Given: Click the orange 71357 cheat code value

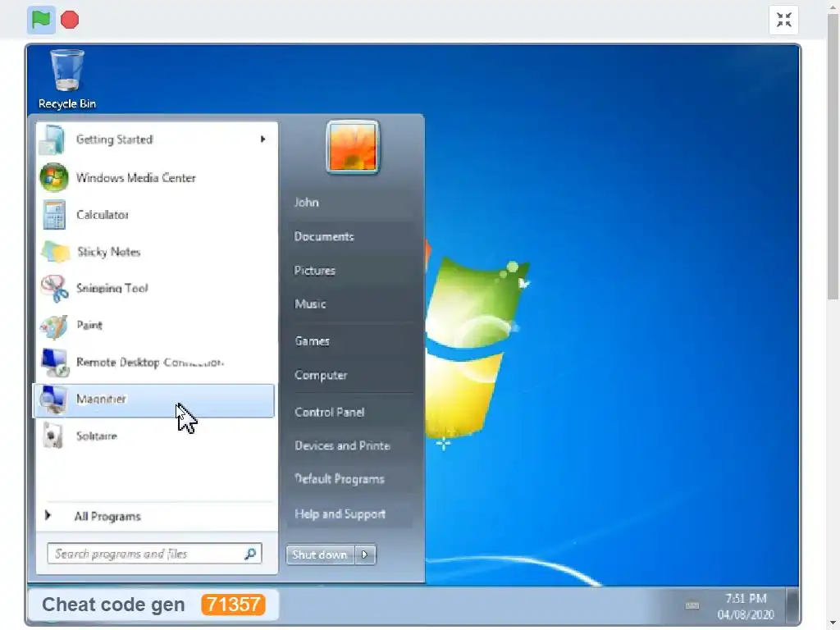Looking at the screenshot, I should click(234, 605).
